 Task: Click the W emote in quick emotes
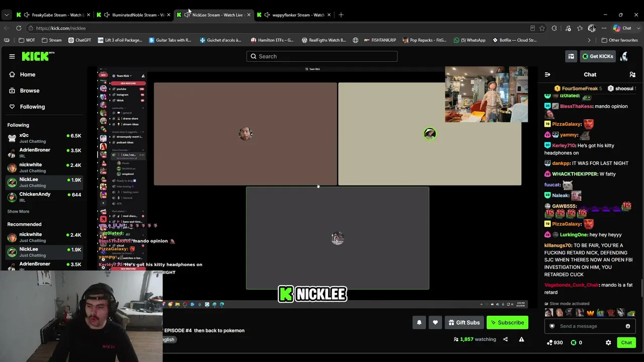pyautogui.click(x=590, y=313)
